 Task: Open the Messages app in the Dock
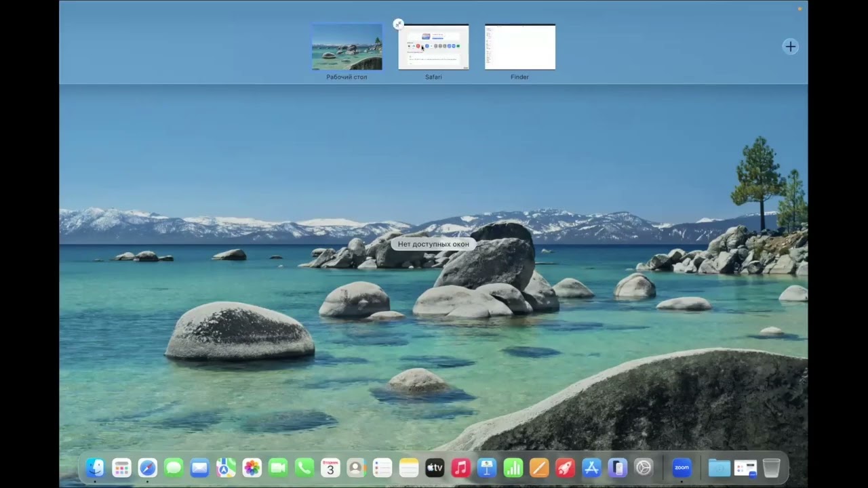click(x=174, y=468)
